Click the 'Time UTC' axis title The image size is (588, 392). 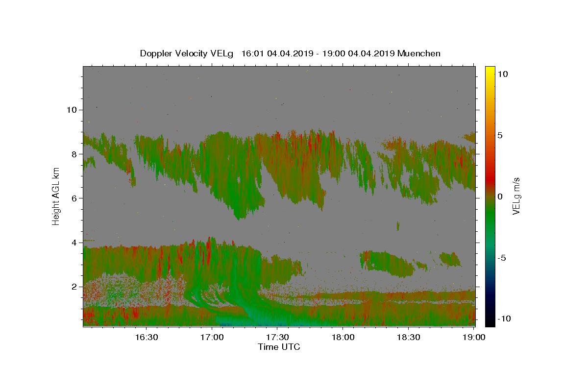279,347
